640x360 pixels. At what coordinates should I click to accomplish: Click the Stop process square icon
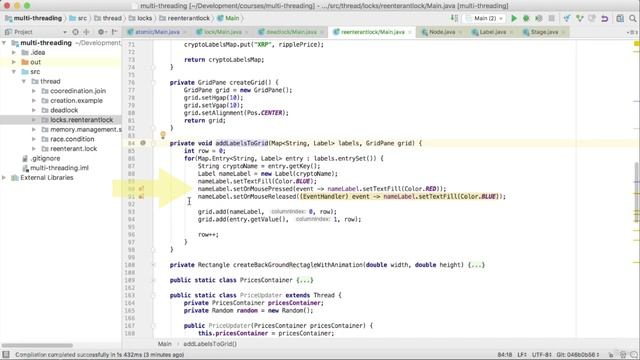(551, 18)
